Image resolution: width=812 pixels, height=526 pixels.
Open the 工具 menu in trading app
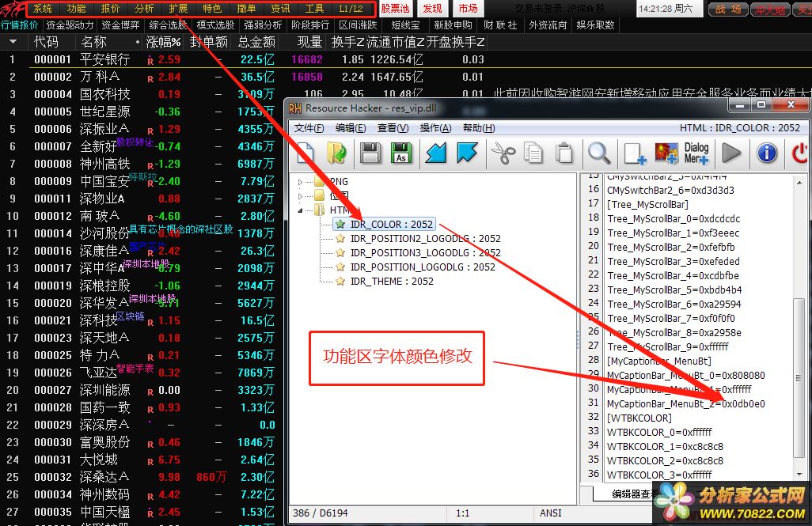click(314, 8)
